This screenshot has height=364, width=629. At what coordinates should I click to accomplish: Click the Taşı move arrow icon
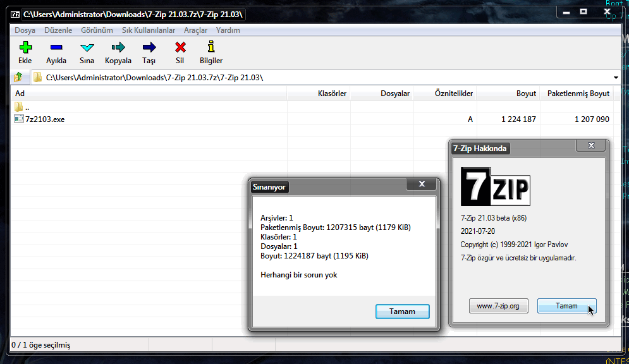coord(149,47)
